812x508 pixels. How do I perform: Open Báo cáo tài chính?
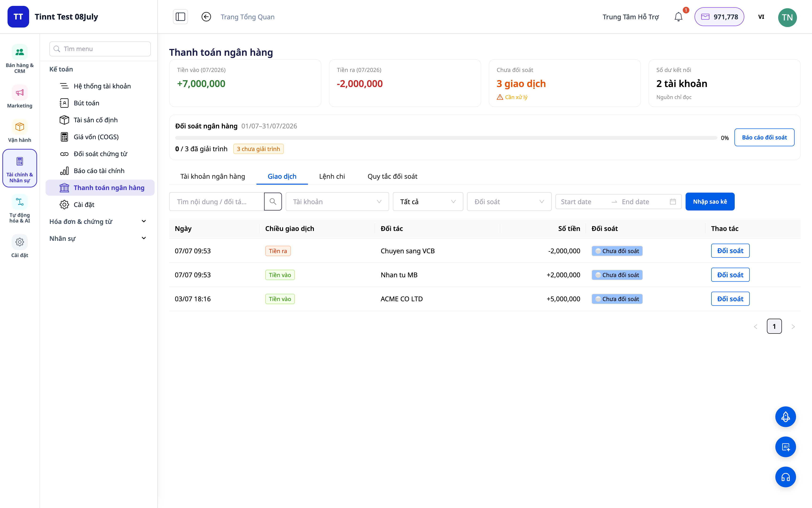(100, 171)
